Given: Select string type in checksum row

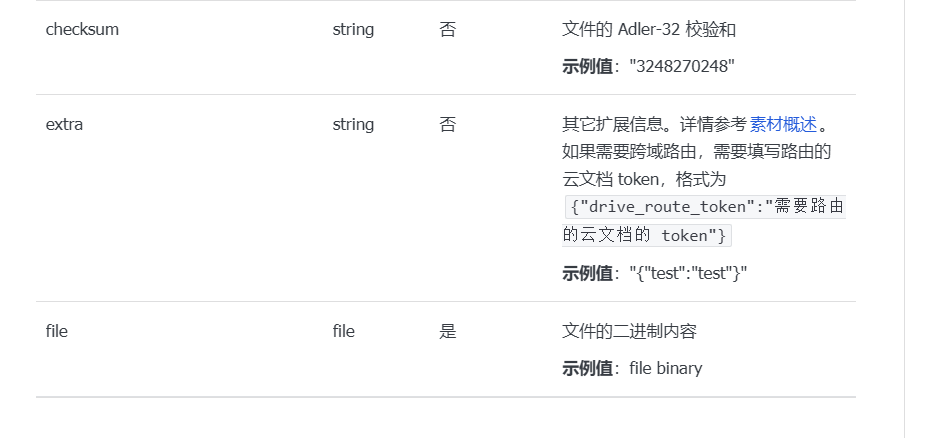Looking at the screenshot, I should click(353, 30).
